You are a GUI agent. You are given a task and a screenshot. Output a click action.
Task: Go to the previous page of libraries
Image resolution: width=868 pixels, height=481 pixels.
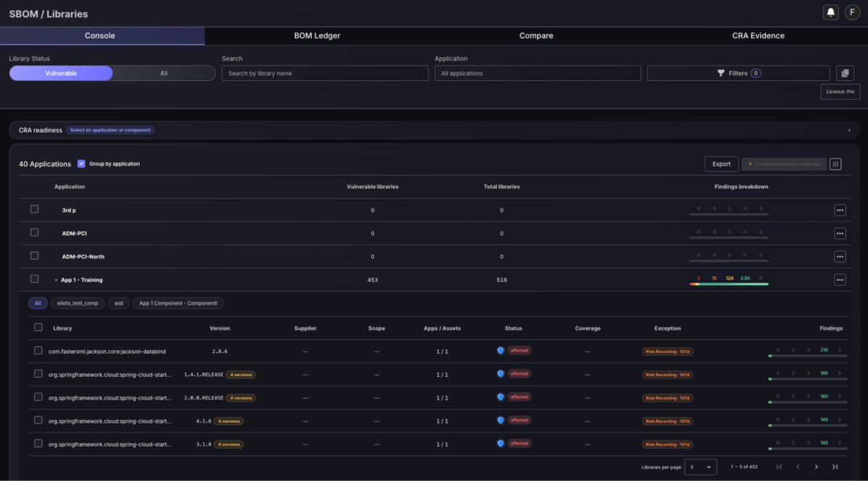click(x=798, y=467)
